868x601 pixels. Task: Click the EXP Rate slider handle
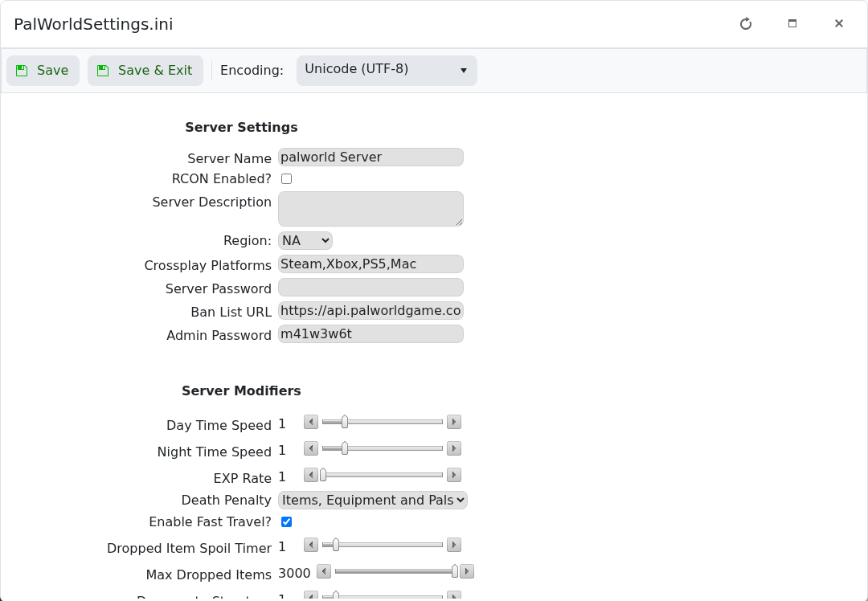tap(323, 476)
